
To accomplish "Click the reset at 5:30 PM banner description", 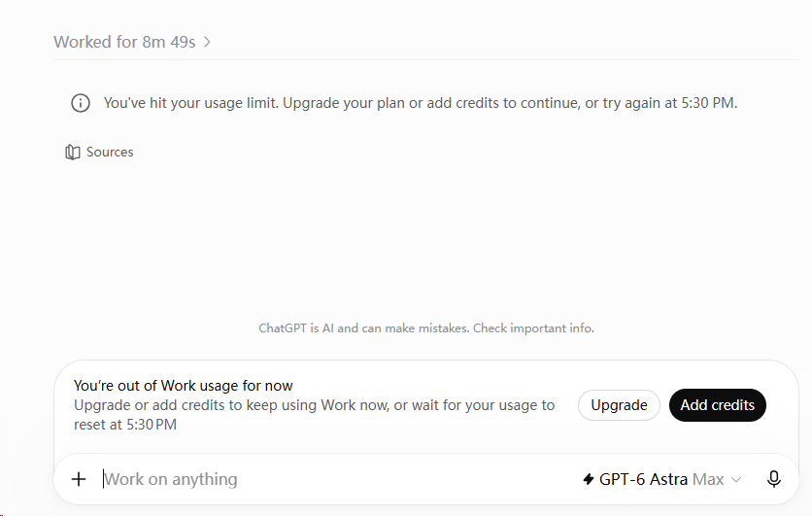I will [x=314, y=415].
